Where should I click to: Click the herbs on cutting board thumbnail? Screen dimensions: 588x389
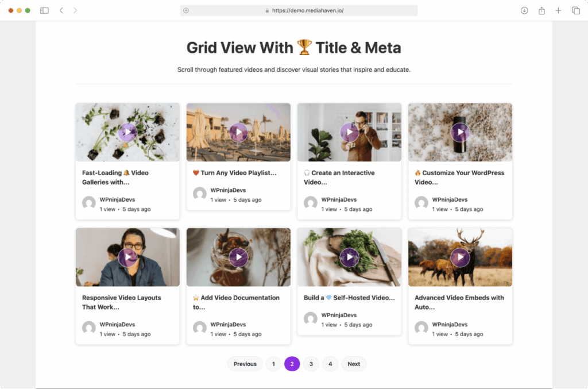(x=349, y=257)
